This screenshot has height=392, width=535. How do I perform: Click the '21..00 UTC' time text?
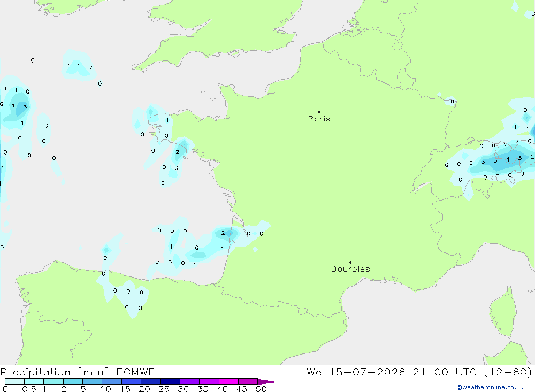[x=445, y=372]
